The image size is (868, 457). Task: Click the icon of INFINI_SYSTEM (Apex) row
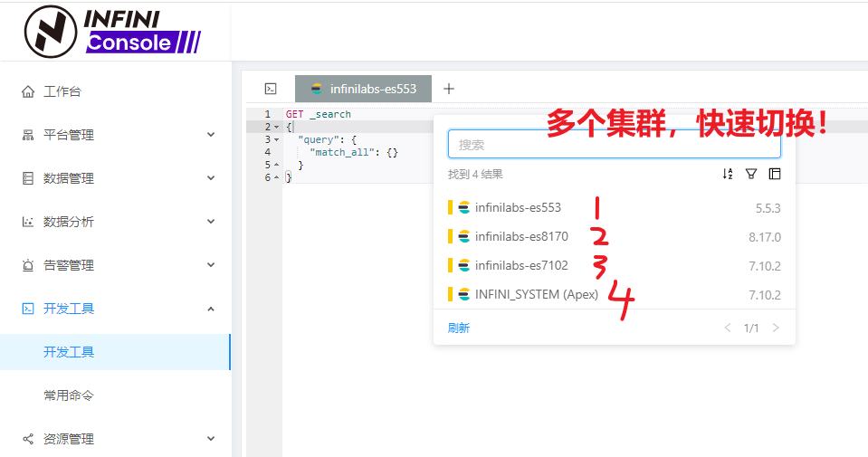point(464,294)
